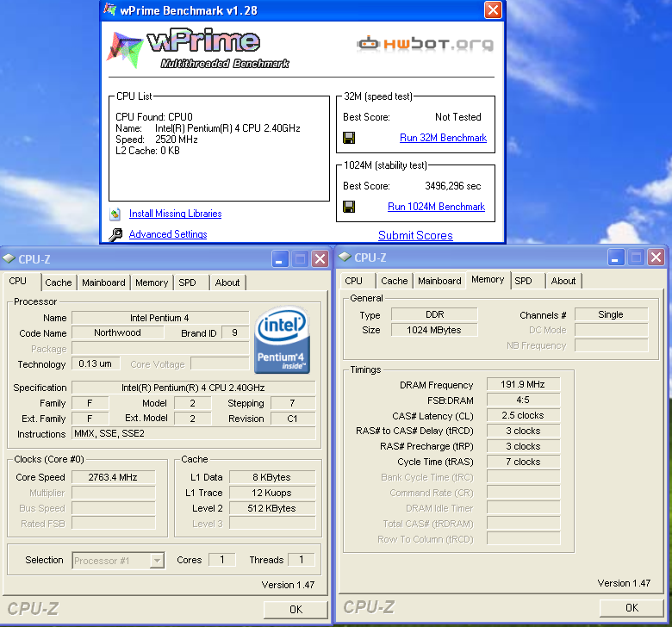672x627 pixels.
Task: Click the Technology 0.13 um field
Action: (96, 363)
